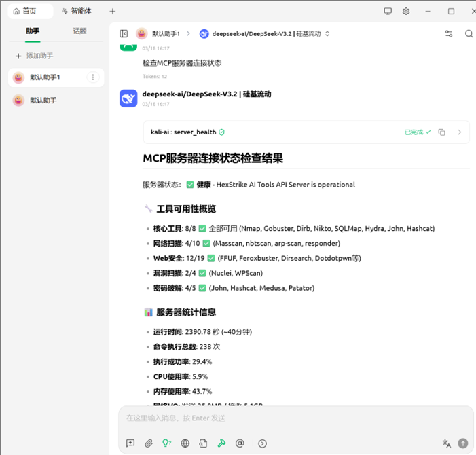Click the search icon in chat header
The image size is (476, 455).
[469, 33]
